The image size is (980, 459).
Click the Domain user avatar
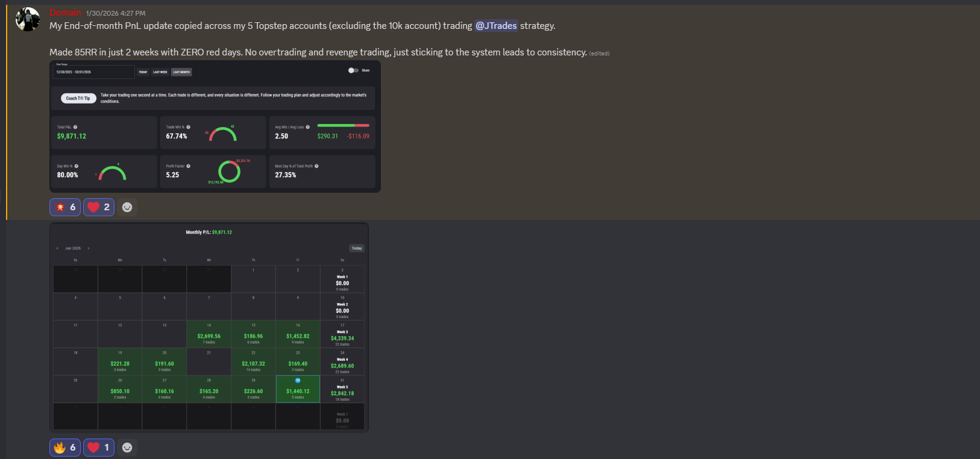[x=28, y=19]
